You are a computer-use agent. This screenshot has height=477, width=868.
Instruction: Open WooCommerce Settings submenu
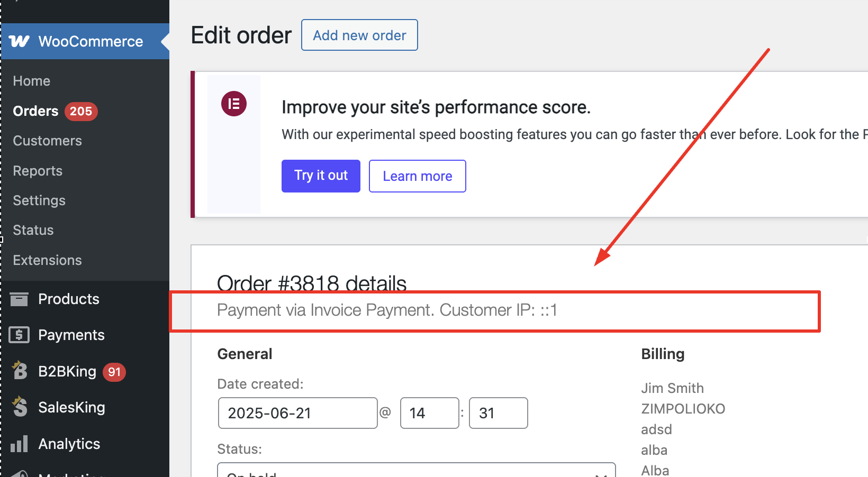[39, 200]
